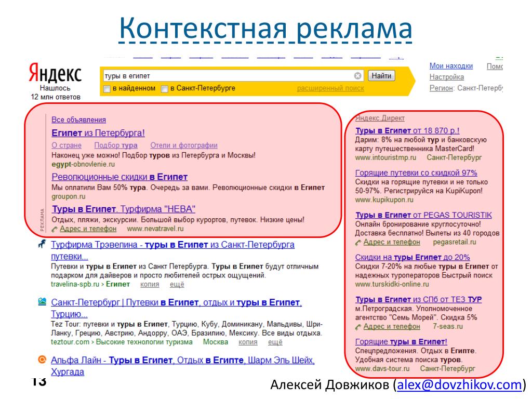Toggle the 'в Санкт-Петербурге' checkbox

pos(165,89)
